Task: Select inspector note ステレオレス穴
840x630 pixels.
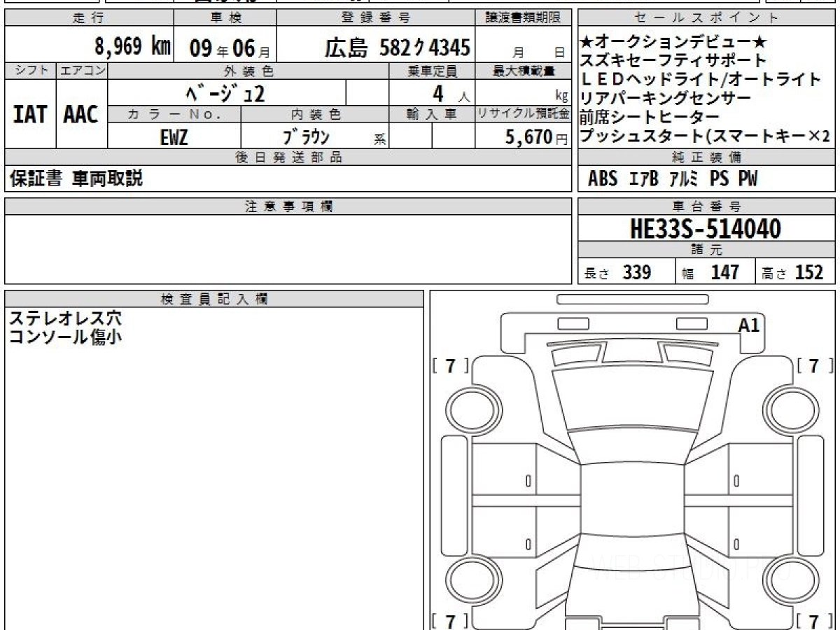Action: point(65,318)
